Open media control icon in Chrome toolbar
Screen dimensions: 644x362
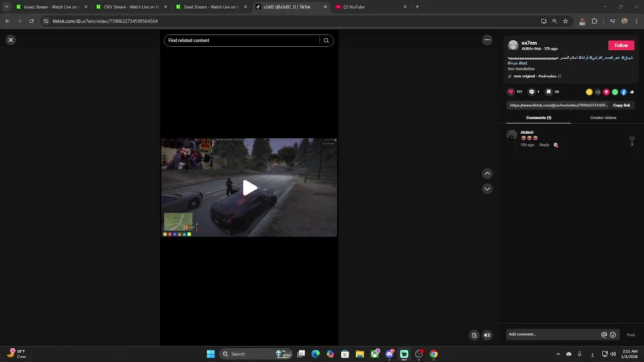click(x=612, y=21)
